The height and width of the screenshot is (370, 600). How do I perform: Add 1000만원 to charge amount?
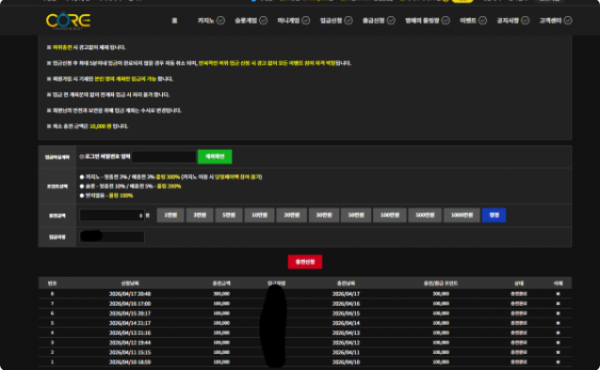461,215
